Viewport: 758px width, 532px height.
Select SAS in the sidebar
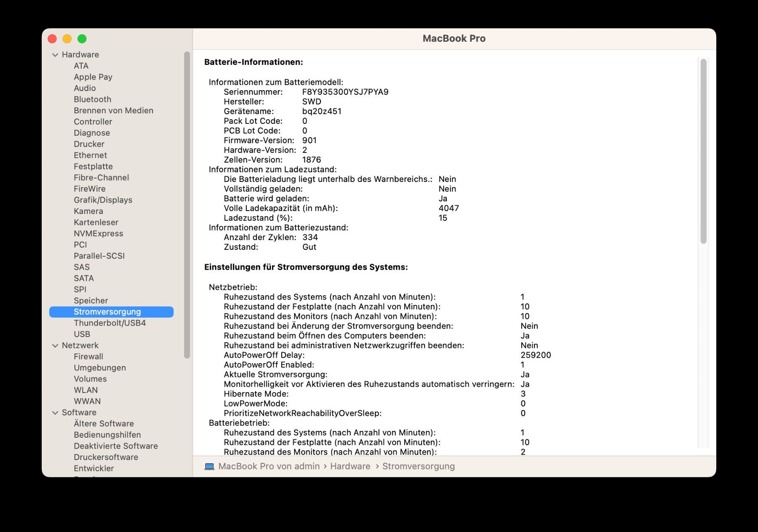82,267
